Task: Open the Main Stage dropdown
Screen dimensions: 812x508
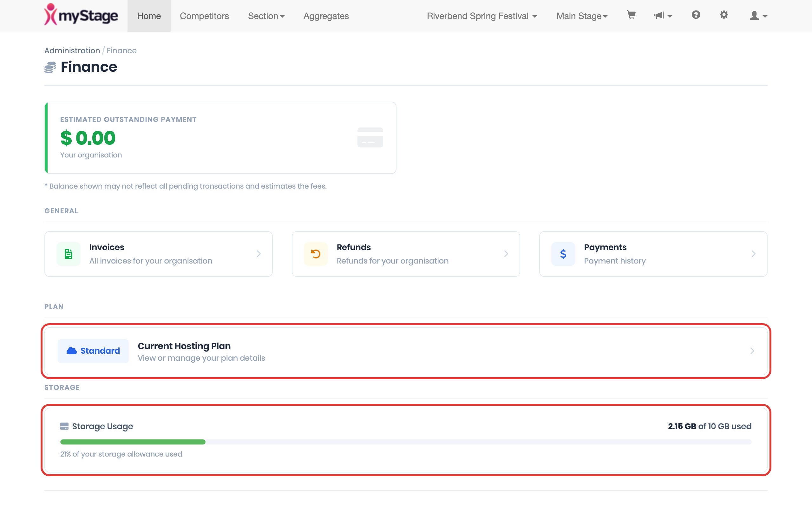Action: (582, 16)
